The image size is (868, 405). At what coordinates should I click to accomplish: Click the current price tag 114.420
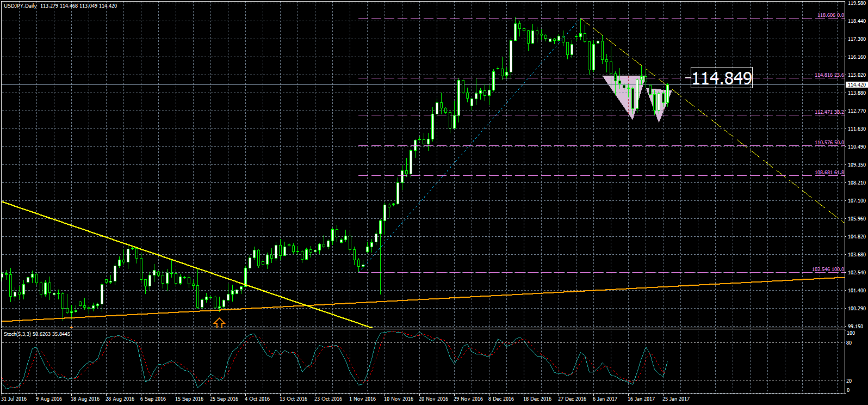coord(857,84)
